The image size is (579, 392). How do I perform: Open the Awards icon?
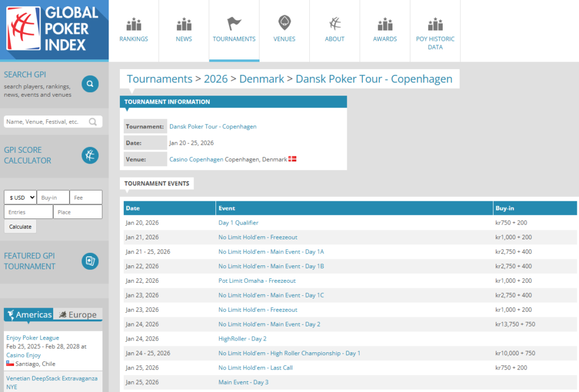tap(384, 24)
